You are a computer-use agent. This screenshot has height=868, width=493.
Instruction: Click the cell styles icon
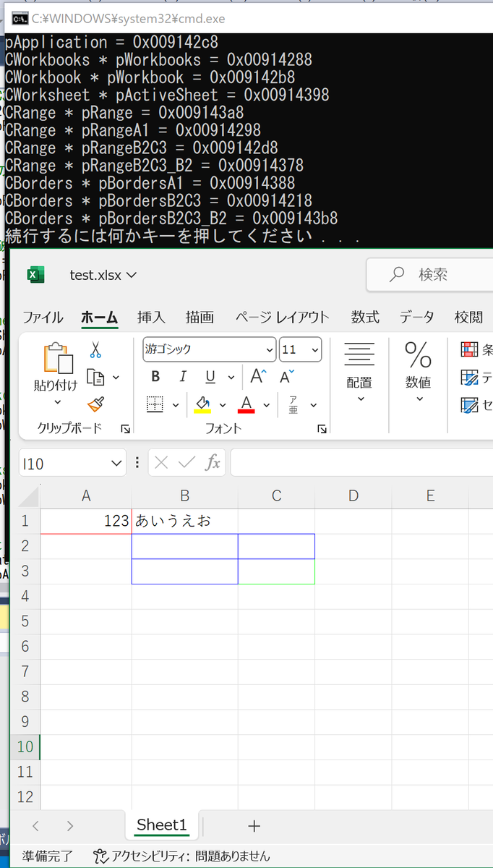coord(470,404)
